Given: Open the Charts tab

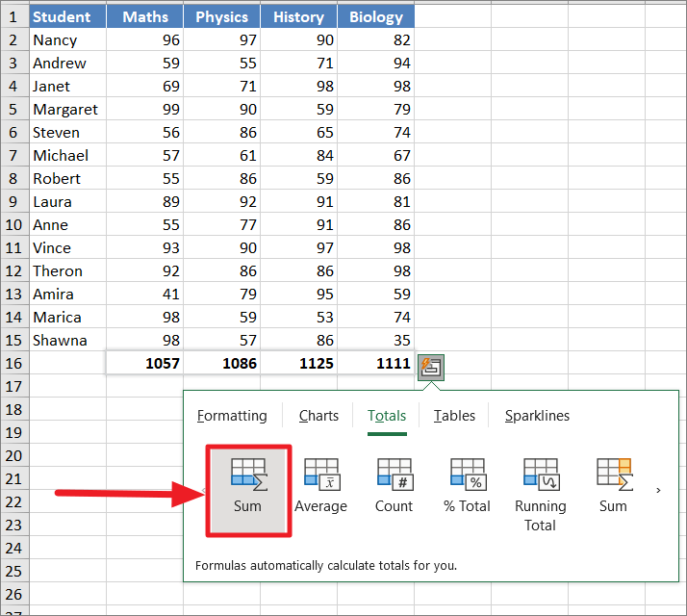Looking at the screenshot, I should tap(318, 416).
